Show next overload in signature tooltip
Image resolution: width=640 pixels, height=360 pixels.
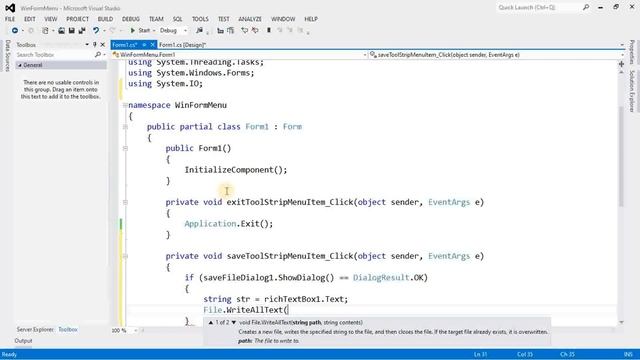[x=234, y=322]
